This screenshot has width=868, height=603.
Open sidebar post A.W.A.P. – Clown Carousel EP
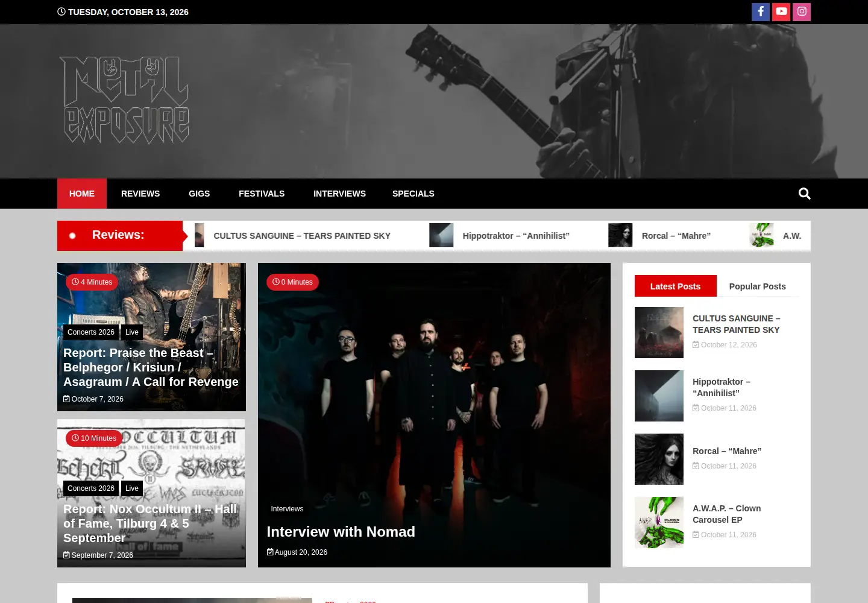click(x=727, y=514)
